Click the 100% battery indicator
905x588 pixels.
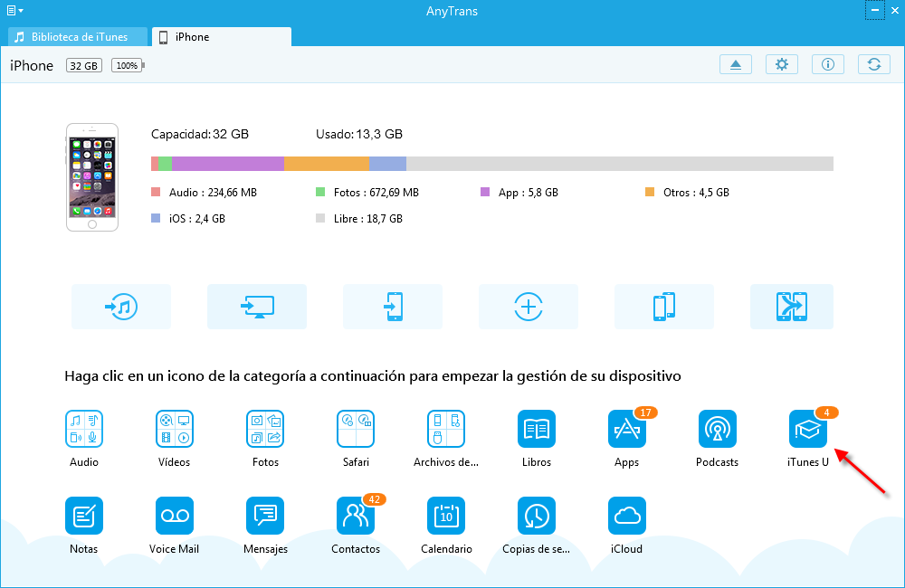[128, 66]
